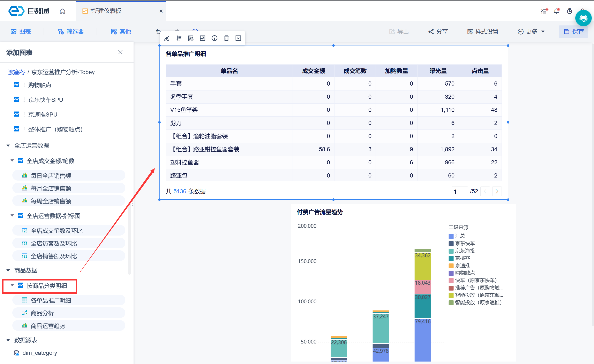Open the notification bell icon

coord(556,11)
